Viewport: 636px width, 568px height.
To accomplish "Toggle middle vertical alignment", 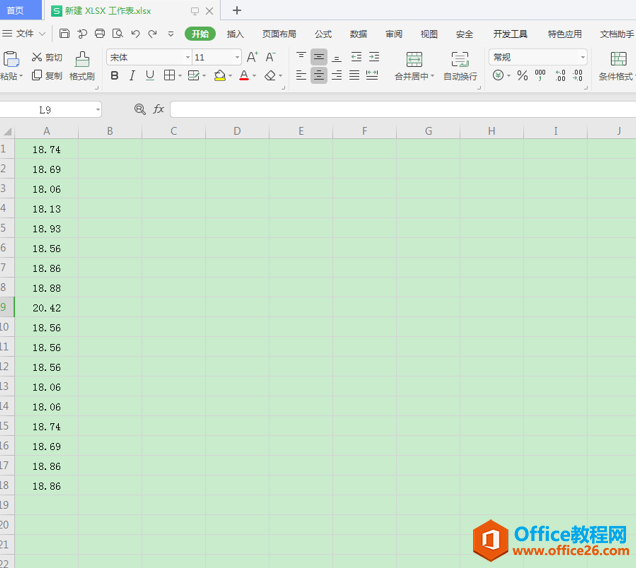I will (x=319, y=57).
